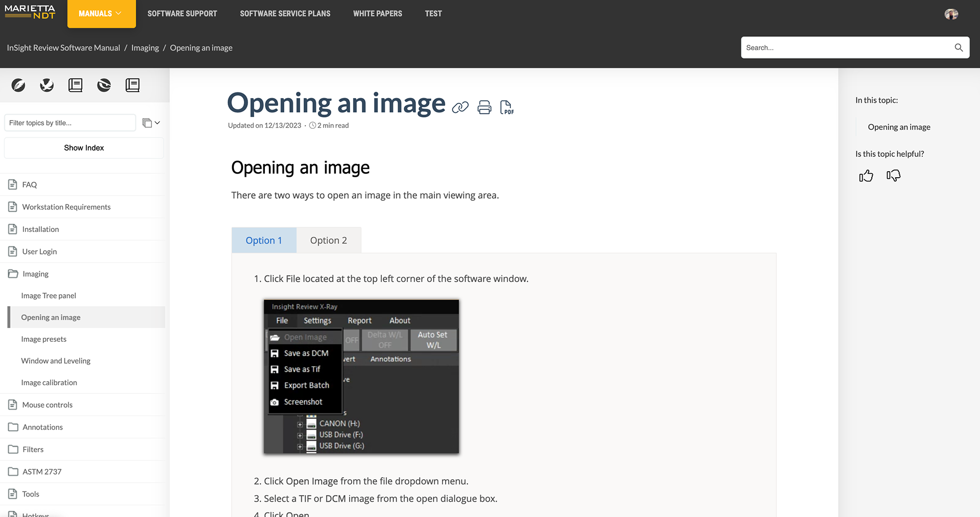Collapse the Imaging folder in sidebar
The height and width of the screenshot is (517, 980).
35,274
